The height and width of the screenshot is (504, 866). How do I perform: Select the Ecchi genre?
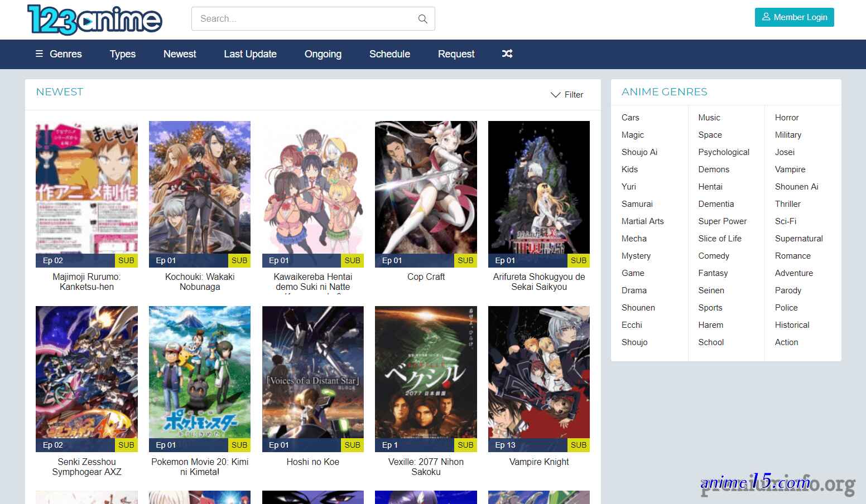[632, 325]
